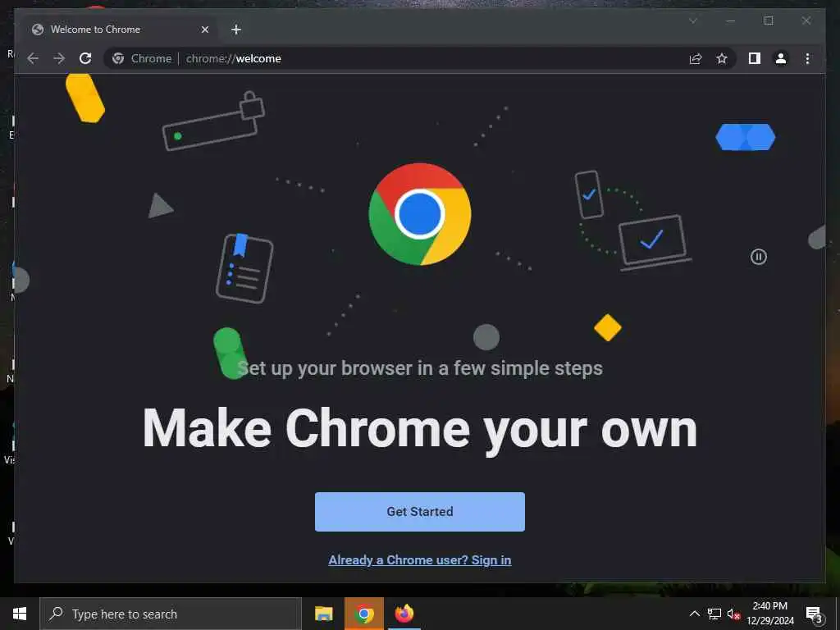Image resolution: width=840 pixels, height=630 pixels.
Task: Bookmark this tab with the star icon
Action: point(722,58)
